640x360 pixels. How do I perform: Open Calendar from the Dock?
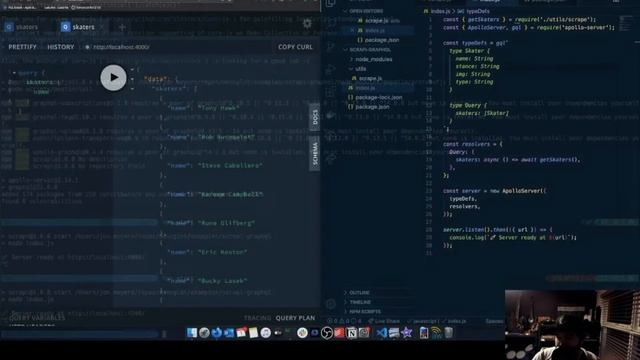(241, 333)
